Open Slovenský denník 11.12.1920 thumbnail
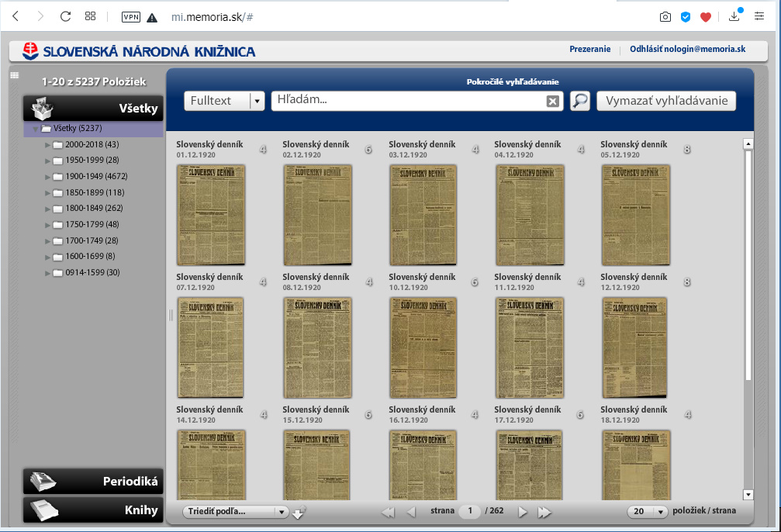 point(530,347)
